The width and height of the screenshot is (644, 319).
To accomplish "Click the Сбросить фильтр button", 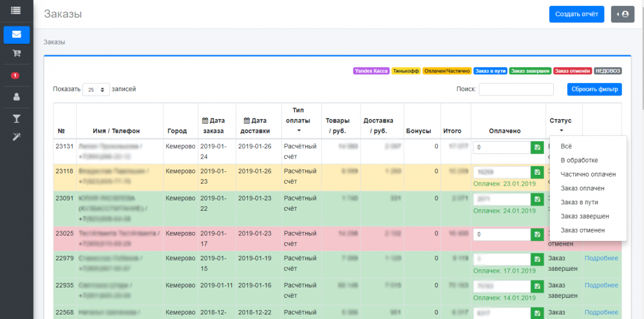I will [594, 89].
